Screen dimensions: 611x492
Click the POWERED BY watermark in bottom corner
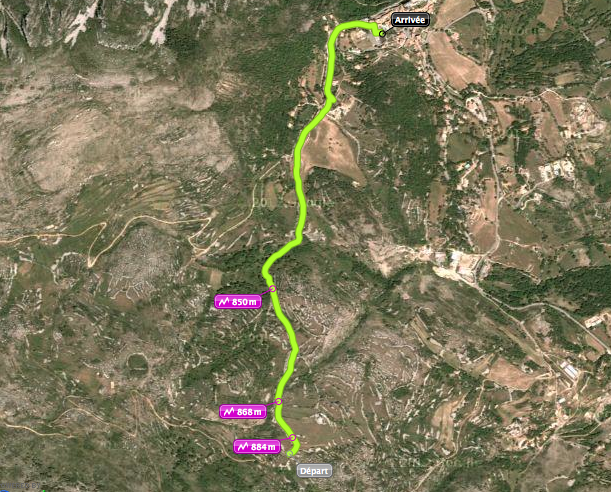20,486
